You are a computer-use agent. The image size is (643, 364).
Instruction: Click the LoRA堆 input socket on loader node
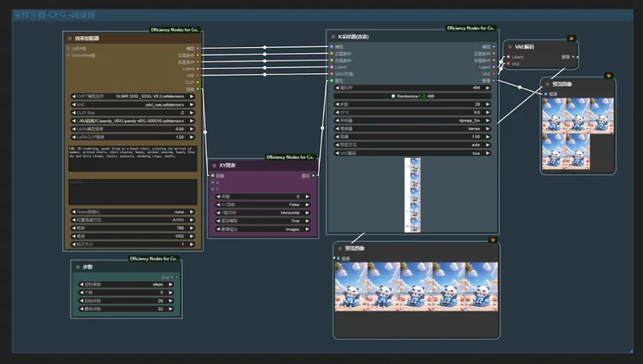coord(68,48)
